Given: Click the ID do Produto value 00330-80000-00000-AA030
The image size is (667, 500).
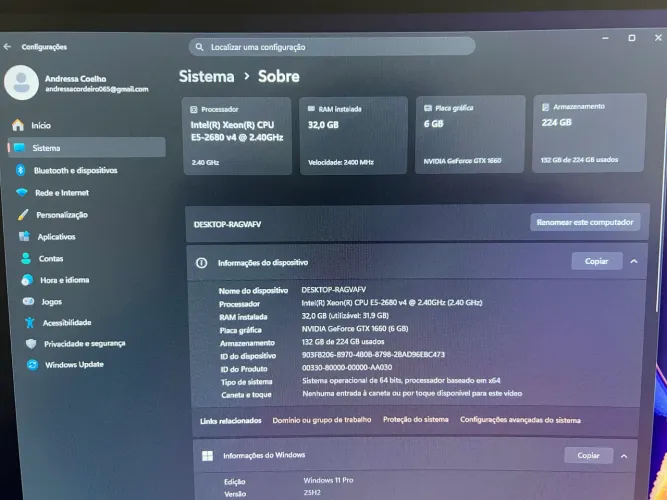Looking at the screenshot, I should point(347,367).
